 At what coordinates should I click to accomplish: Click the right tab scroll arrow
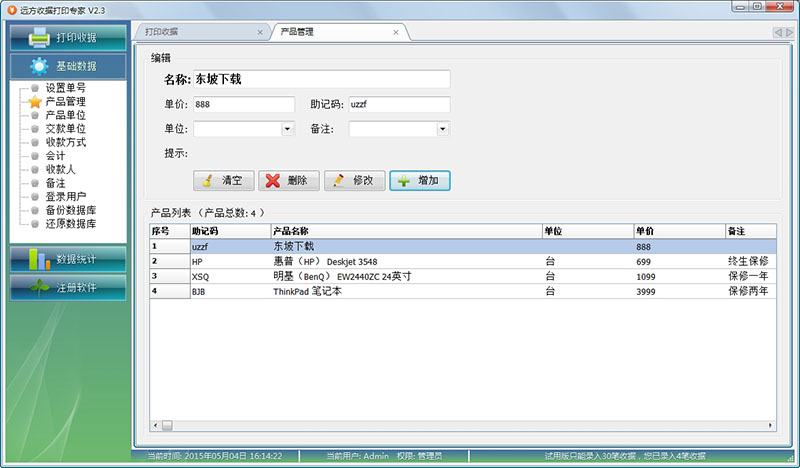coord(789,32)
